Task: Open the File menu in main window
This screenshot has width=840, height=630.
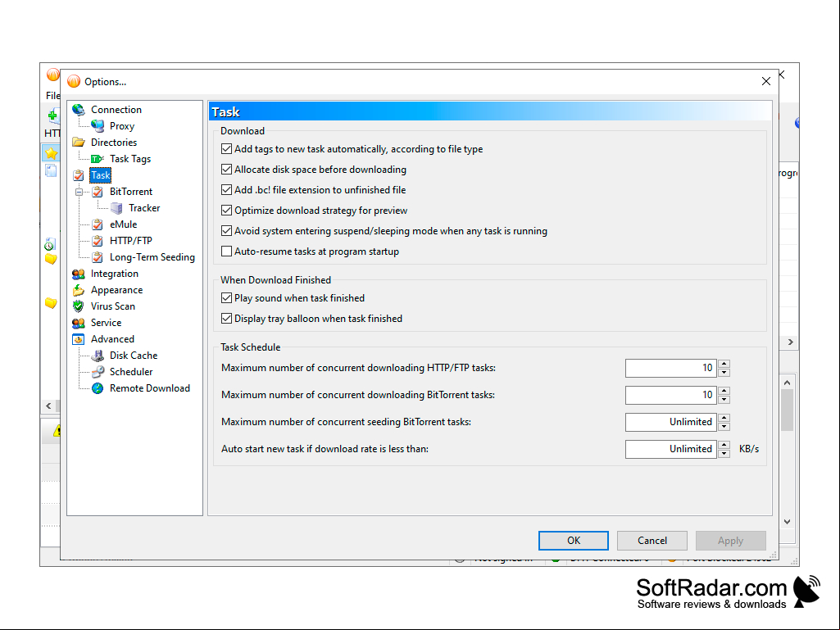Action: (52, 95)
